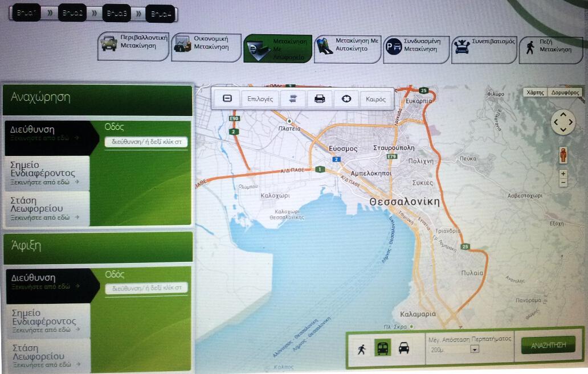Viewport: 588px width, 374px height.
Task: Switch map view to Δορυφόρος satellite
Action: pos(565,92)
